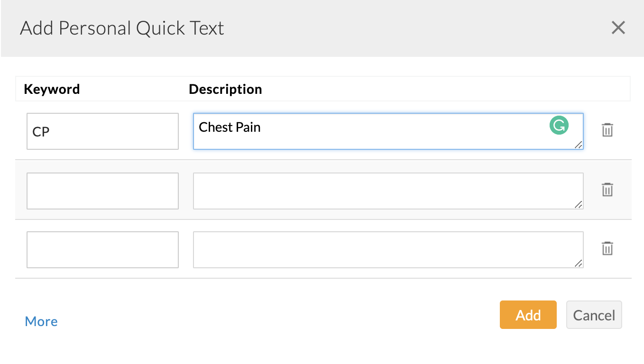
Task: Click the Add Personal Quick Text title
Action: pos(121,28)
